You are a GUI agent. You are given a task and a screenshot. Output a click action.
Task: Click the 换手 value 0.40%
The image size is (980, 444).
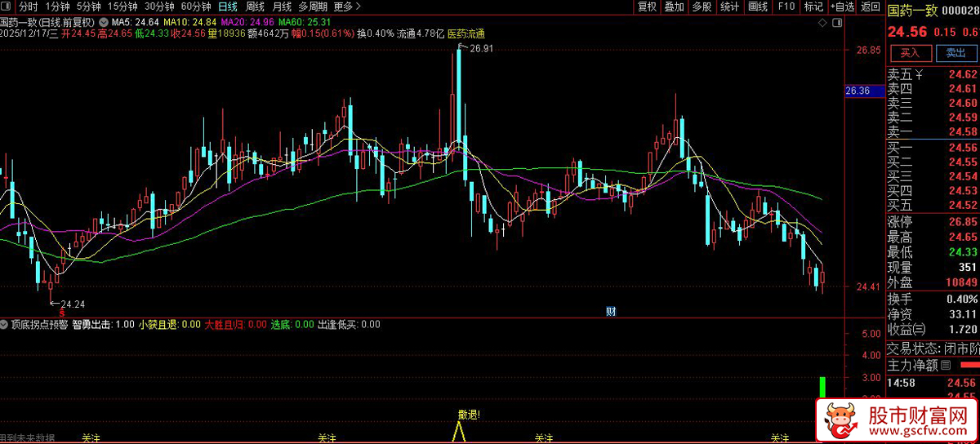pos(962,299)
